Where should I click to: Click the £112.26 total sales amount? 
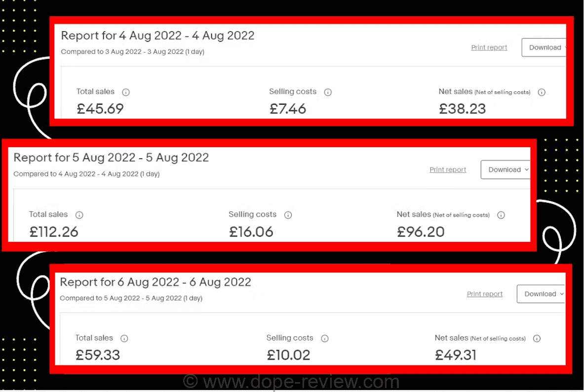coord(54,232)
